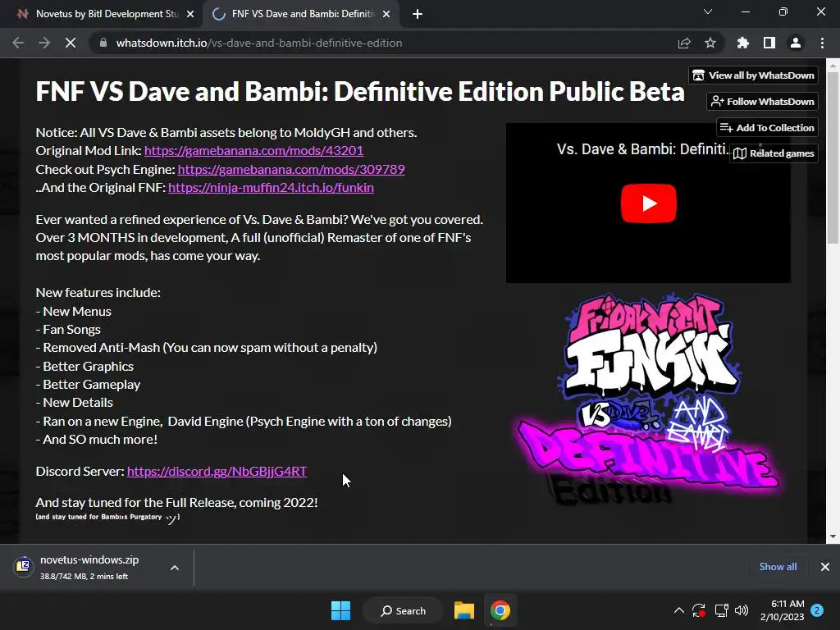Click Related games
Viewport: 840px width, 630px height.
click(x=774, y=153)
